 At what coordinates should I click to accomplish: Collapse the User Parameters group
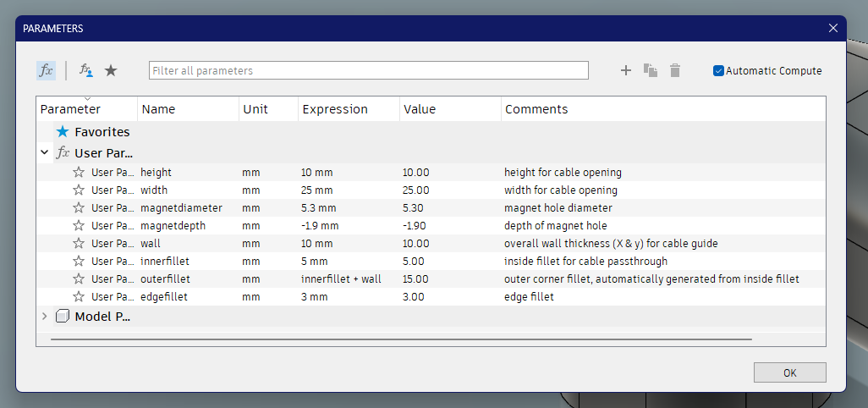(45, 152)
